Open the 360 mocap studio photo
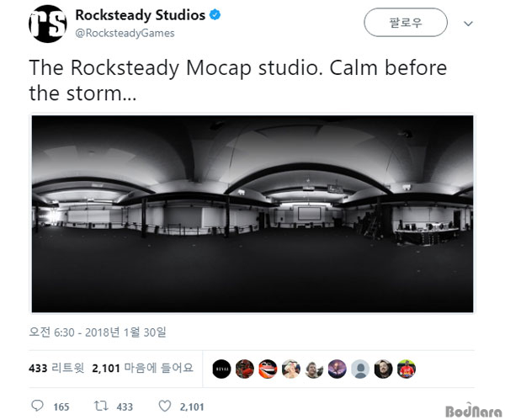This screenshot has width=505, height=420. 252,214
